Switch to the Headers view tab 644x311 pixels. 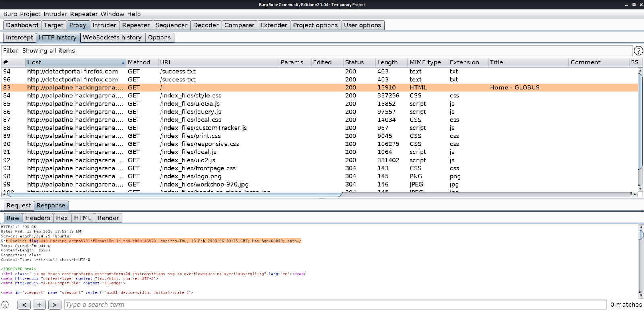click(37, 218)
